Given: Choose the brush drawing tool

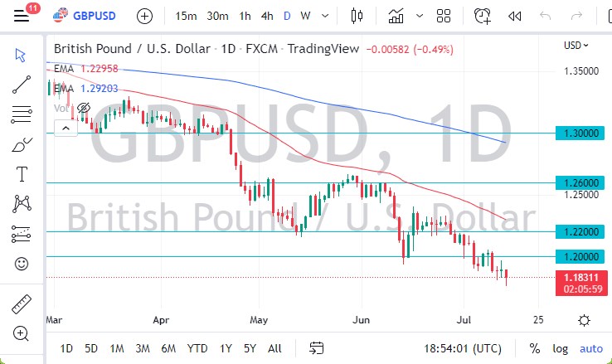Looking at the screenshot, I should (22, 144).
